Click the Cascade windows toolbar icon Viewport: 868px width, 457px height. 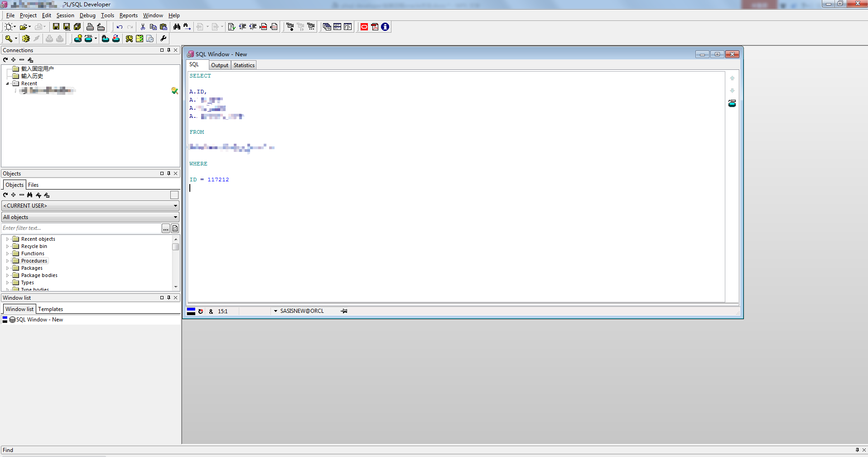[x=327, y=27]
